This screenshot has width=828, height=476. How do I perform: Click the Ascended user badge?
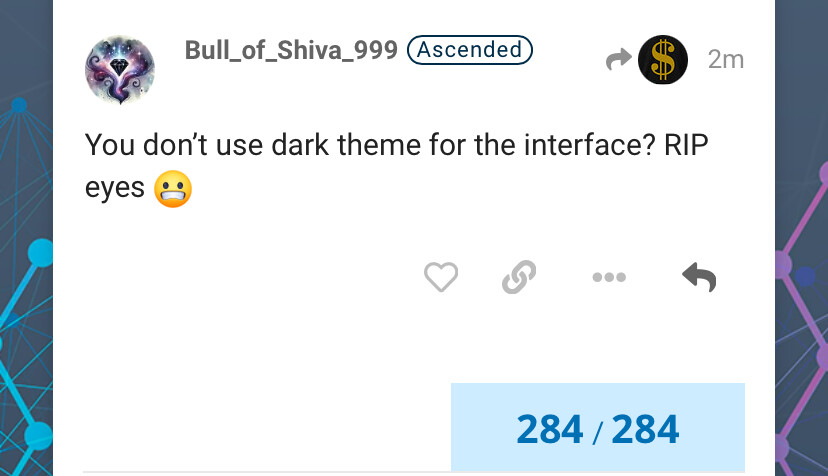point(469,50)
